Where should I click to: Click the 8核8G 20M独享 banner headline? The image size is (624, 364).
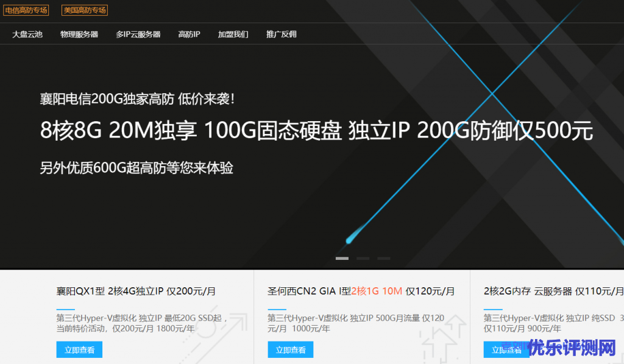click(316, 130)
